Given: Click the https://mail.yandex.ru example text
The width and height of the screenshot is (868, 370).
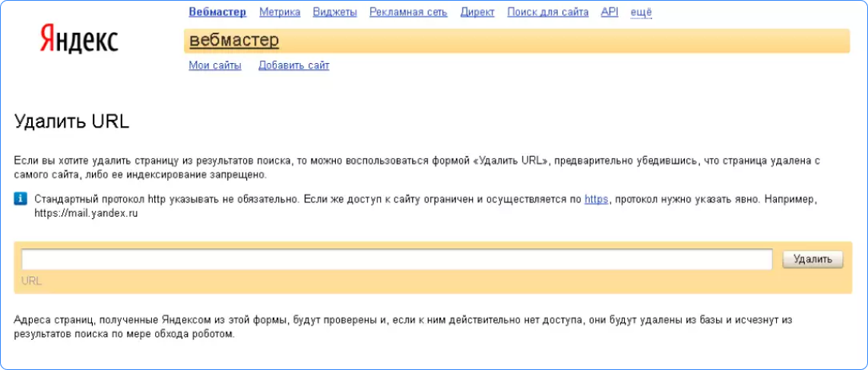Looking at the screenshot, I should (86, 213).
